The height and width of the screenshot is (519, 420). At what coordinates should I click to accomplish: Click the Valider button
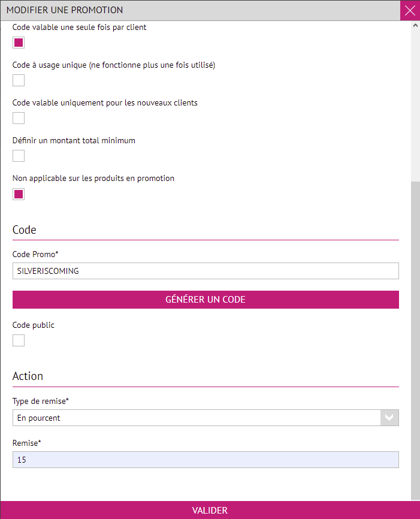(x=210, y=511)
